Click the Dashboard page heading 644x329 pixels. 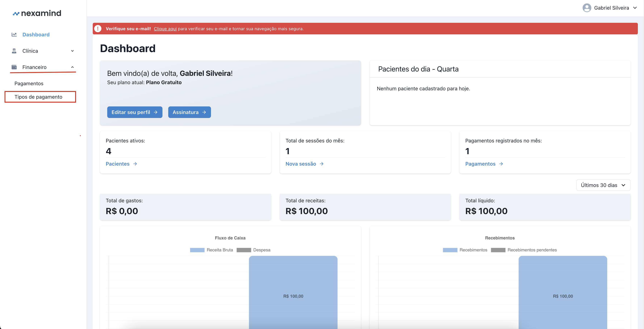128,48
